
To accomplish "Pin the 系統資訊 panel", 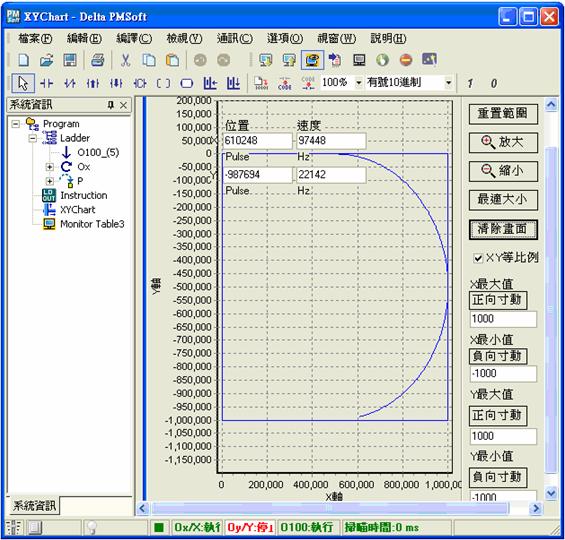I will pos(111,105).
